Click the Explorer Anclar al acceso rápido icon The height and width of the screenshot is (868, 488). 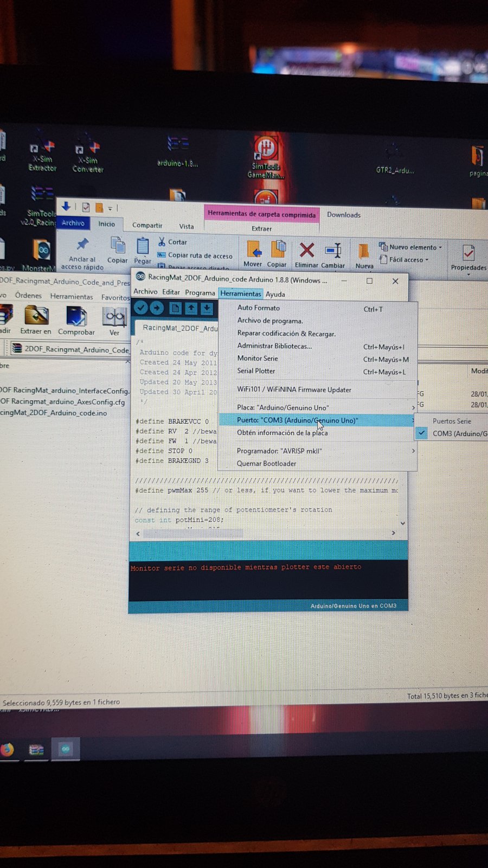(82, 244)
